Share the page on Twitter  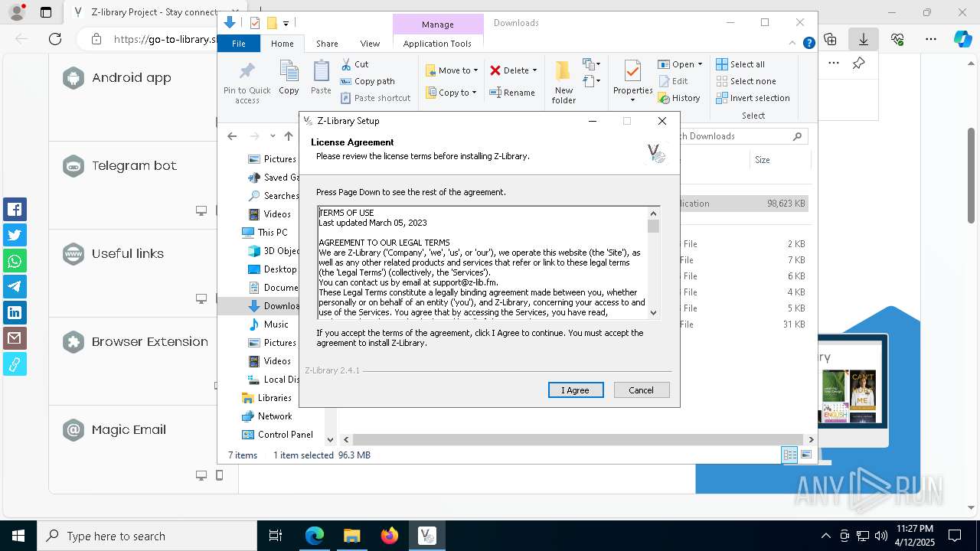coord(15,235)
